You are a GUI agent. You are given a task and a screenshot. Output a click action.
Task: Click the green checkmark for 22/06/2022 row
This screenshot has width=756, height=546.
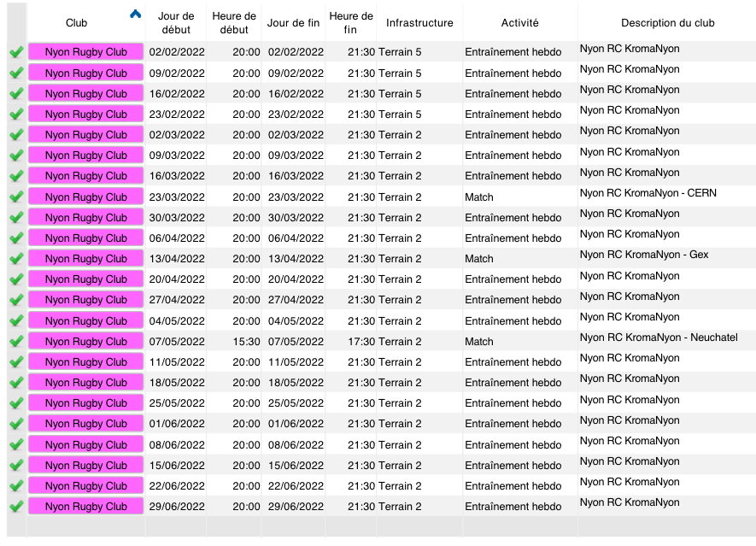click(16, 485)
